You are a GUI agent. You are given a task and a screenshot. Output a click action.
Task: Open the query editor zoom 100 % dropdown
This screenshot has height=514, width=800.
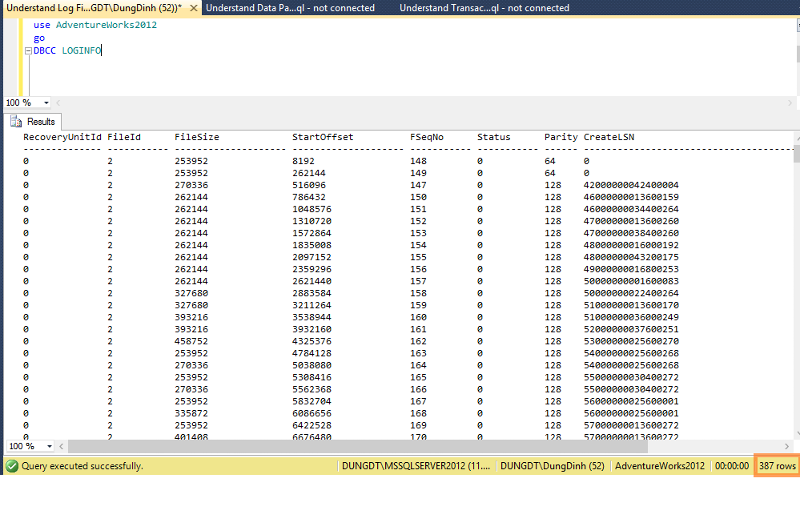(46, 103)
